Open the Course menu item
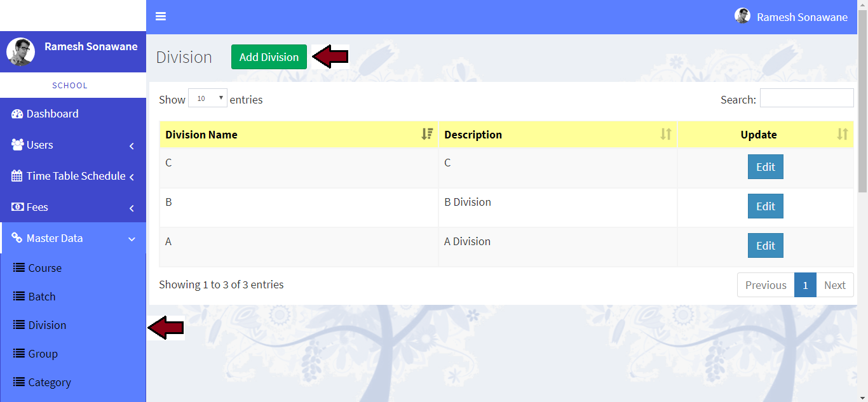Screen dimensions: 868x402 point(44,268)
